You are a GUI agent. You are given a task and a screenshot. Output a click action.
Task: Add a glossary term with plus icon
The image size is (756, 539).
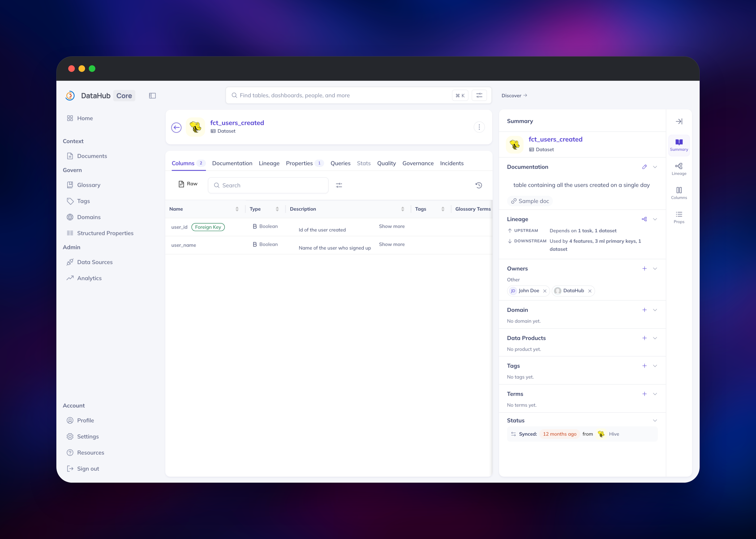click(x=644, y=394)
